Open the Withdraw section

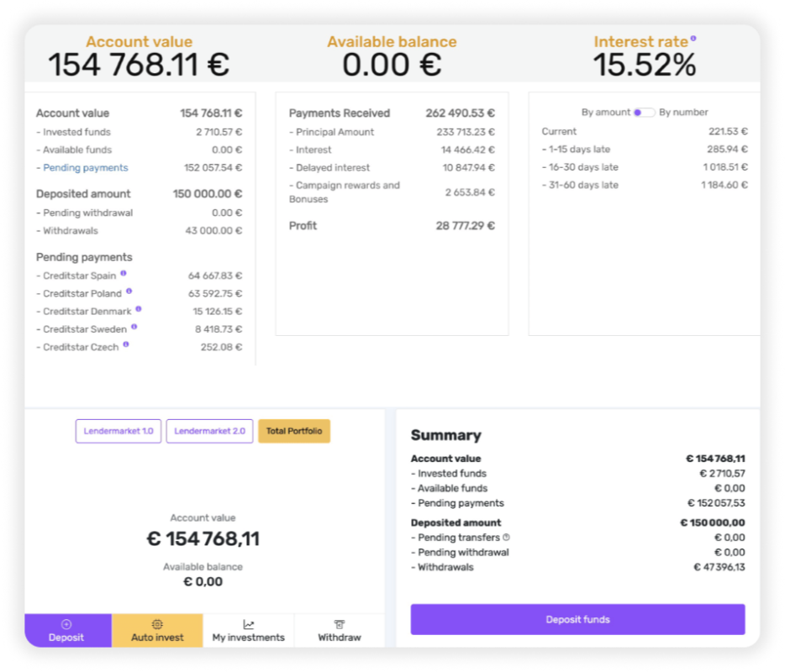click(x=340, y=631)
